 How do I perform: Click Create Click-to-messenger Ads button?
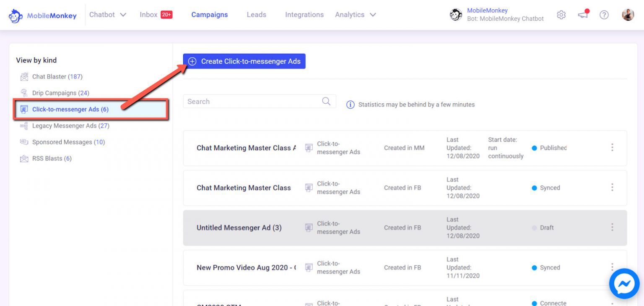[244, 61]
